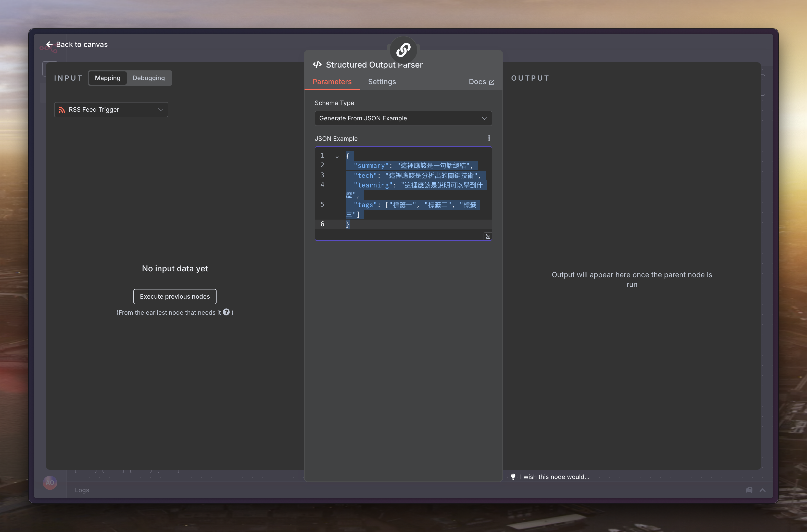This screenshot has height=532, width=807.
Task: Click the I wish this node would link
Action: [x=554, y=477]
